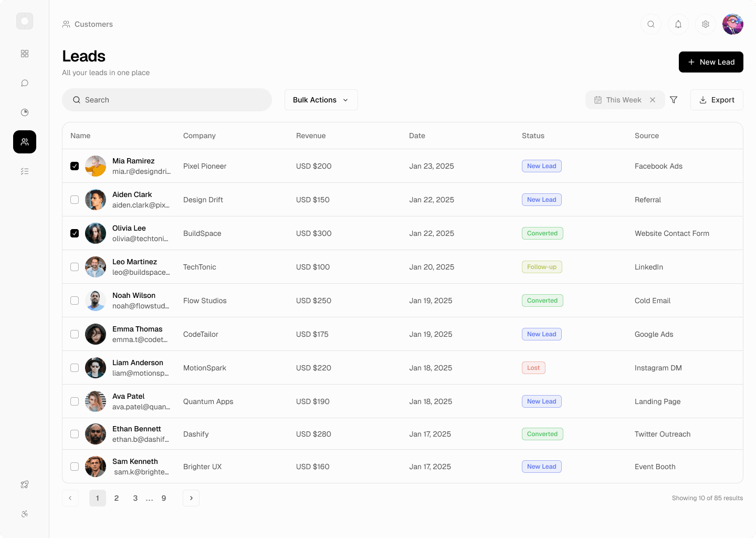Export the leads list
The height and width of the screenshot is (538, 756).
717,100
